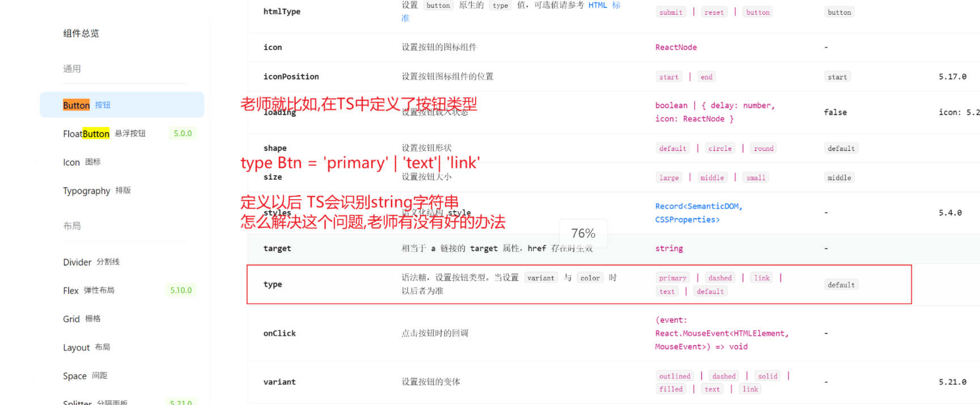This screenshot has height=405, width=980.
Task: Click the filled tag in variant row
Action: [671, 389]
